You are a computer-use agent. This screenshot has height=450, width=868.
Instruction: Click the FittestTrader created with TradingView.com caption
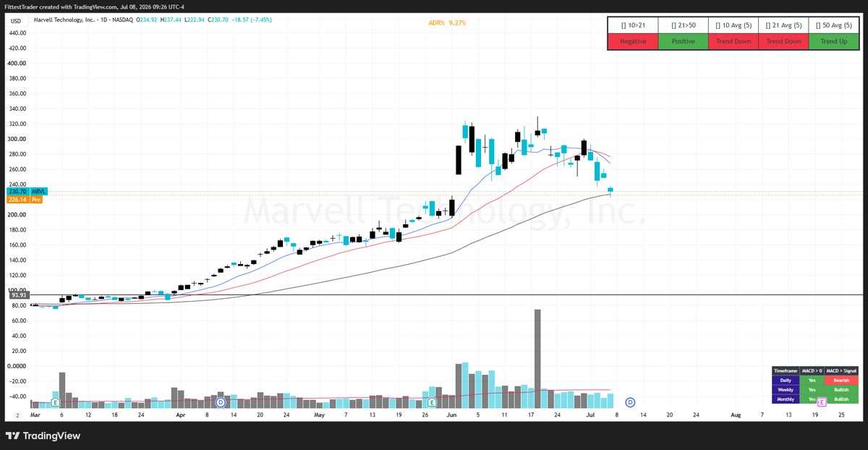pos(94,7)
